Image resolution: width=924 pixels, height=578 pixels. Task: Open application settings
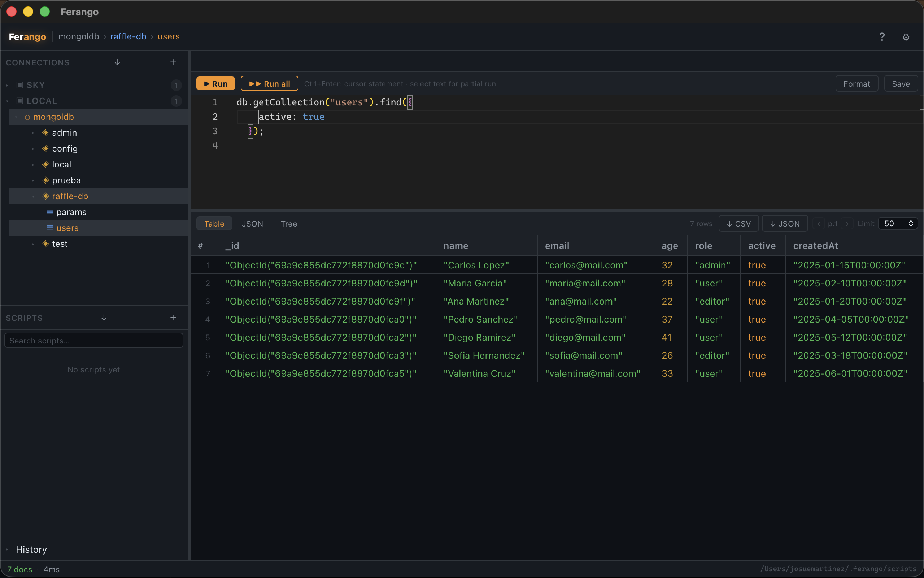[906, 37]
